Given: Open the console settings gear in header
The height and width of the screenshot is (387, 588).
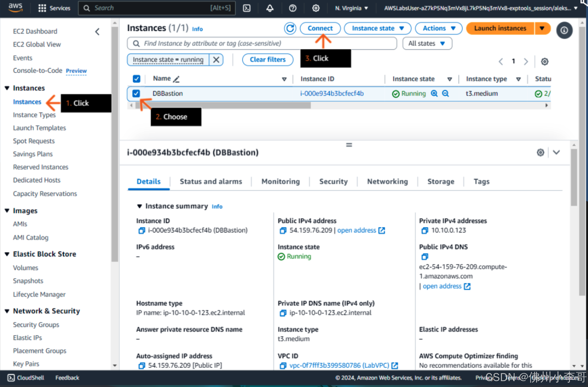Looking at the screenshot, I should [x=316, y=8].
